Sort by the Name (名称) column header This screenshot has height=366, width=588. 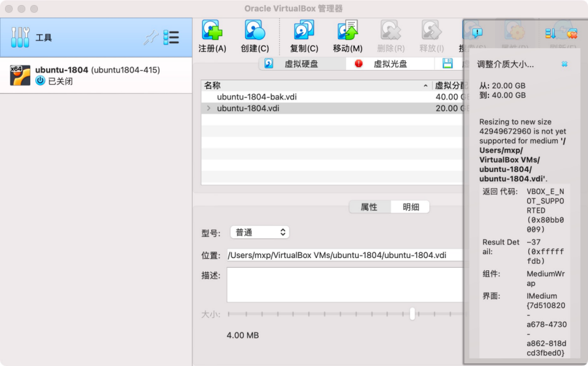(316, 85)
